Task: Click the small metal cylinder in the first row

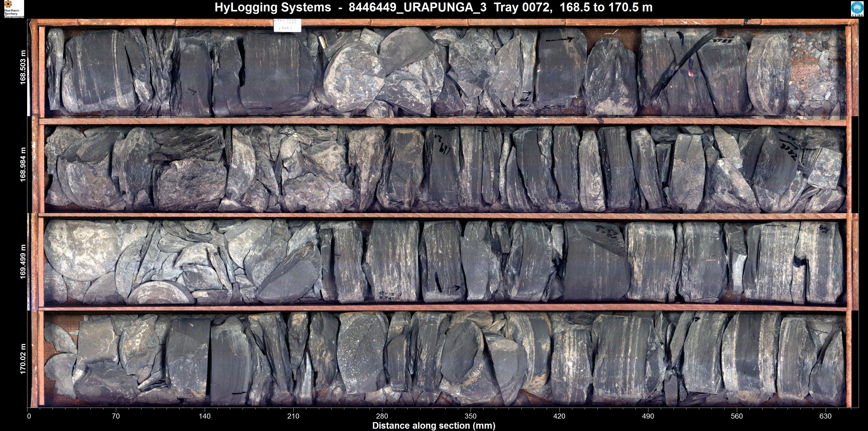Action: pyautogui.click(x=323, y=43)
